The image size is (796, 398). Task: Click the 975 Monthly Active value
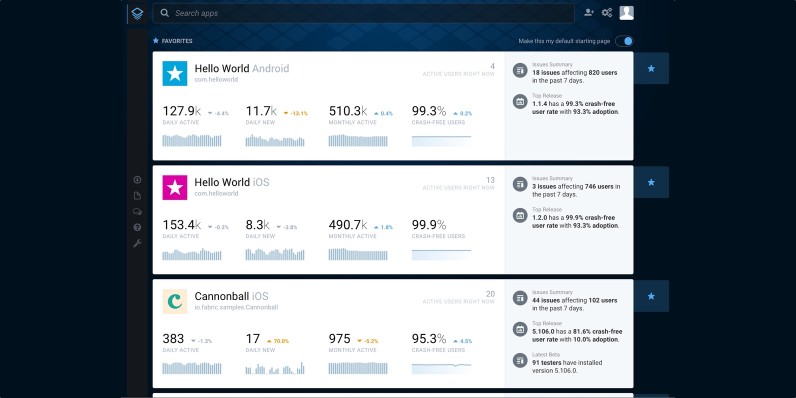pyautogui.click(x=340, y=339)
